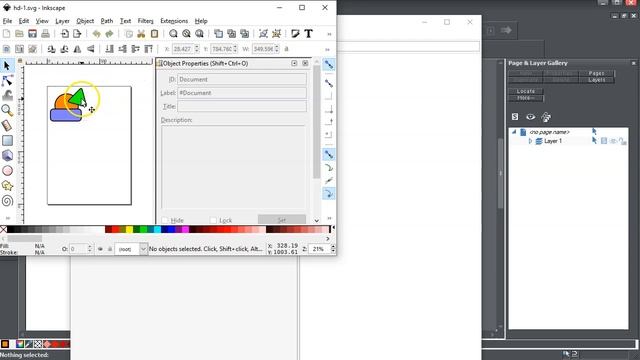Collapse the <no page name> tree node
The image size is (640, 360).
pos(514,132)
